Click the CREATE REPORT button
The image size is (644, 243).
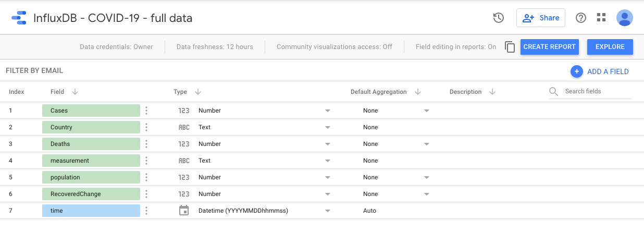click(x=550, y=47)
